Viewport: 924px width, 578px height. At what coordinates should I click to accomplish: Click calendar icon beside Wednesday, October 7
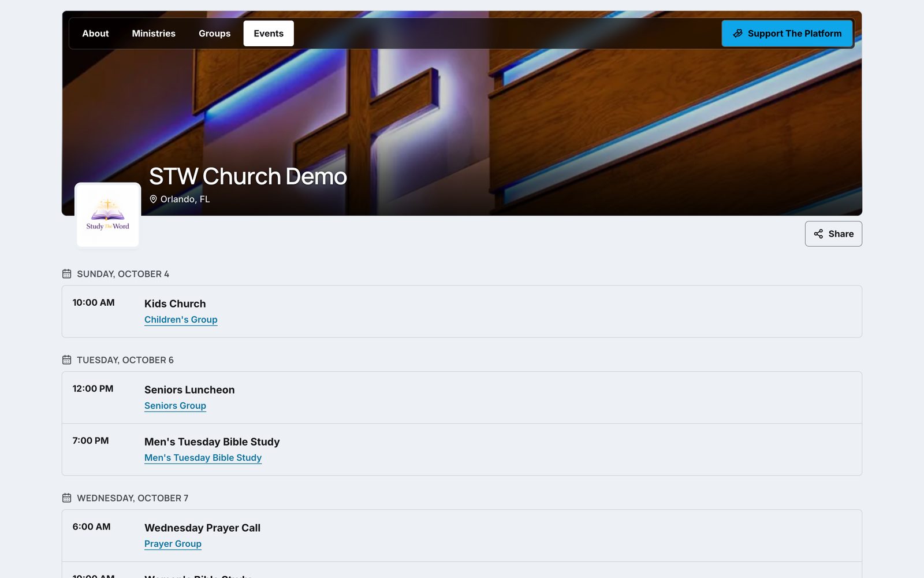tap(67, 498)
